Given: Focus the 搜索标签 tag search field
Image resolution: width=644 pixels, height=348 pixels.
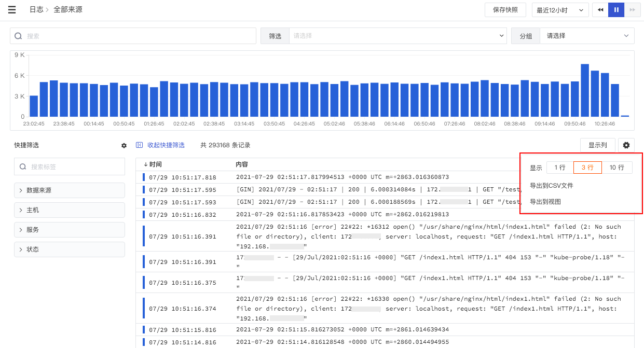Looking at the screenshot, I should [x=70, y=167].
